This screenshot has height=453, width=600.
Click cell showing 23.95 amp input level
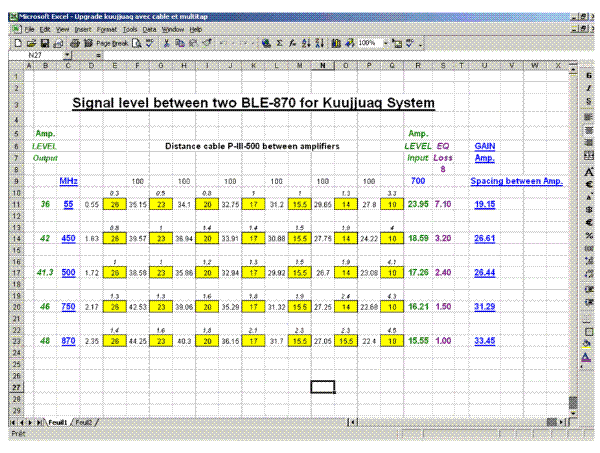(x=418, y=204)
